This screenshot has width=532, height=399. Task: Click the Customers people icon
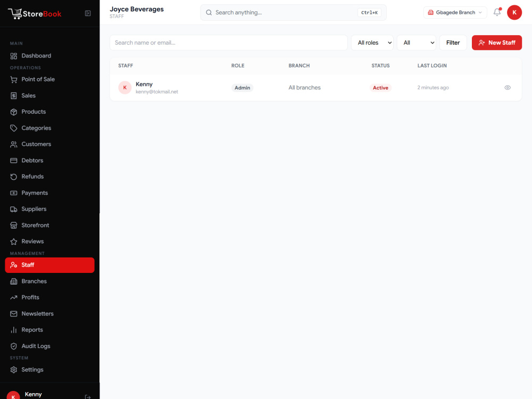pos(14,144)
